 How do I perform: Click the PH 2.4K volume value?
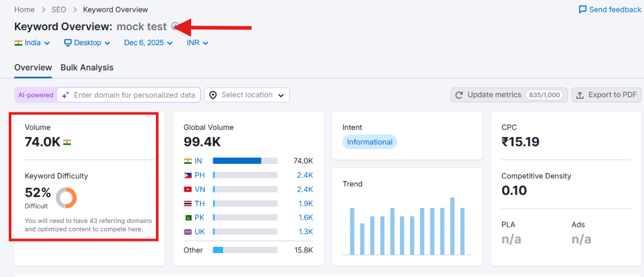(305, 175)
